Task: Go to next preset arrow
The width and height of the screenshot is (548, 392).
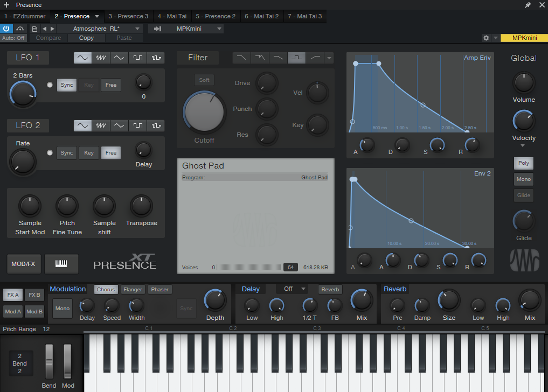Action: (x=52, y=29)
